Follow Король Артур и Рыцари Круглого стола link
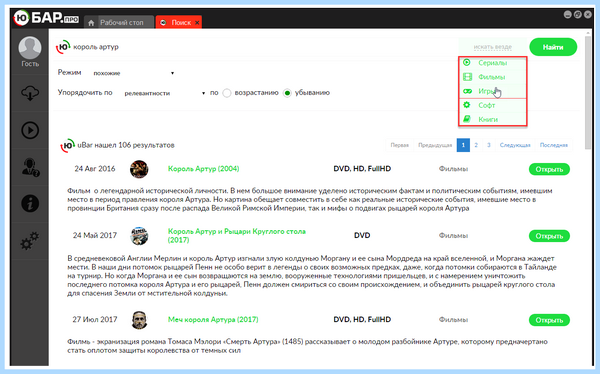Viewport: 600px width, 374px height. tap(236, 235)
